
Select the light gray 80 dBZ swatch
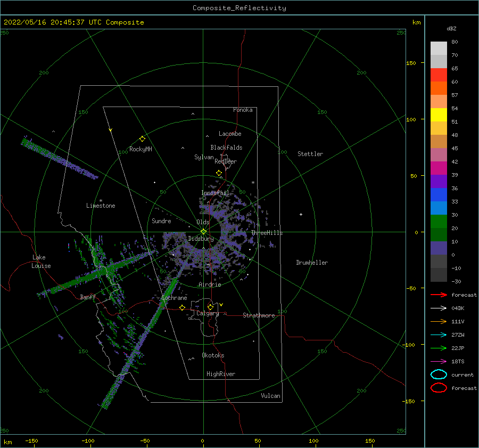(x=439, y=48)
